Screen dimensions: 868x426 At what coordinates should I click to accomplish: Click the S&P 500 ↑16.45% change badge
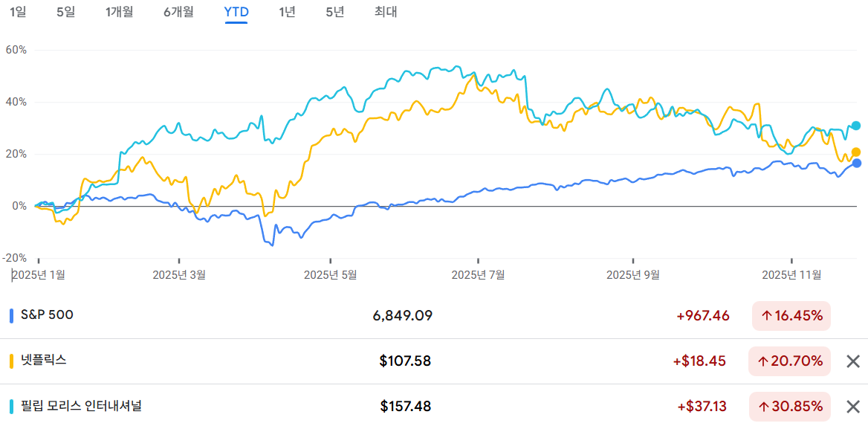[791, 316]
